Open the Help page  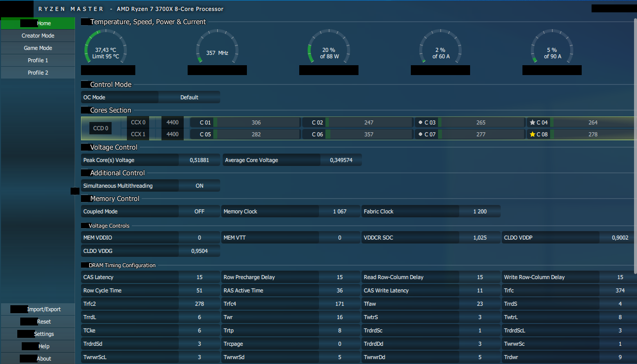[38, 346]
